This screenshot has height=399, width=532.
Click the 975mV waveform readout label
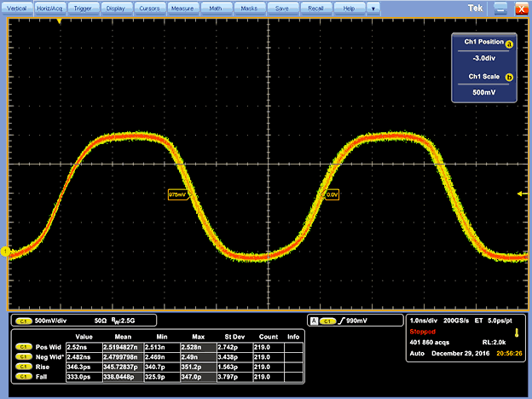pos(178,194)
